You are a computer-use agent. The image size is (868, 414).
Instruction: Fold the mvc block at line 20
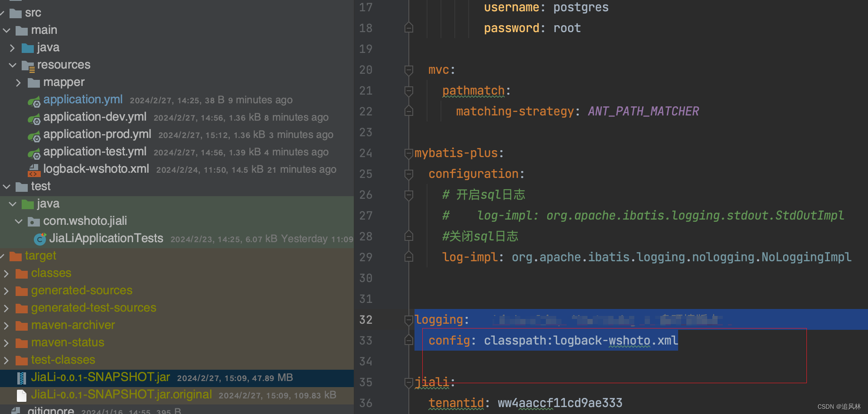[x=408, y=70]
